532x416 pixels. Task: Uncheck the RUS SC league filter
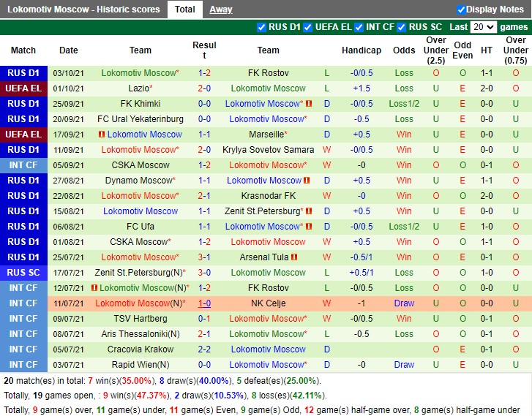pyautogui.click(x=401, y=27)
